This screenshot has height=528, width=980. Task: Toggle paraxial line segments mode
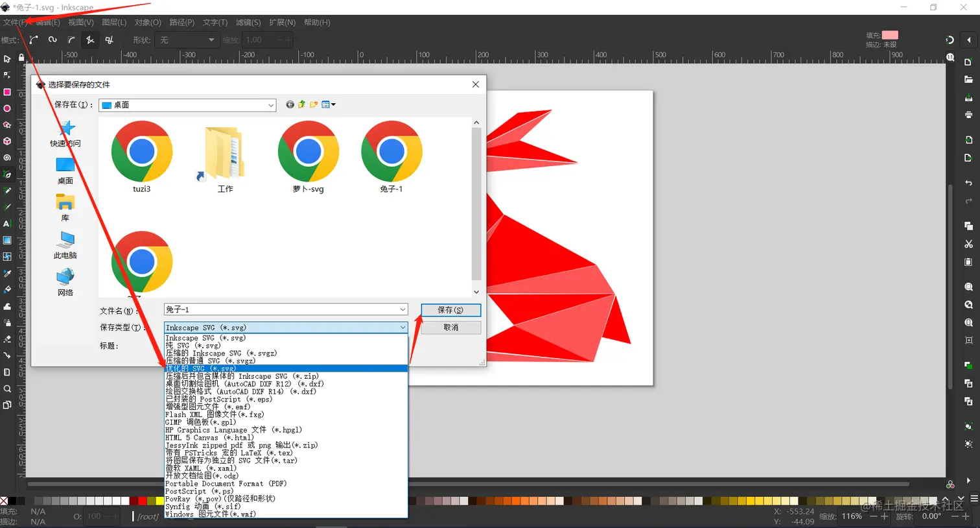click(x=109, y=40)
